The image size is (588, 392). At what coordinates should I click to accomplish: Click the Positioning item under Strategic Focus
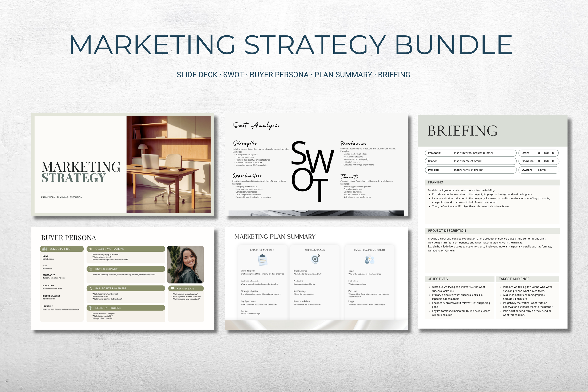click(x=298, y=281)
